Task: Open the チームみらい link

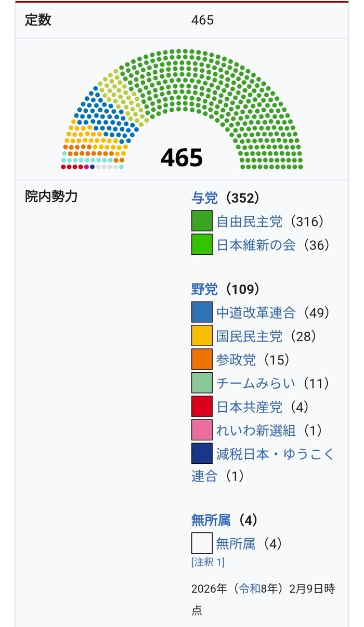Action: pyautogui.click(x=256, y=384)
